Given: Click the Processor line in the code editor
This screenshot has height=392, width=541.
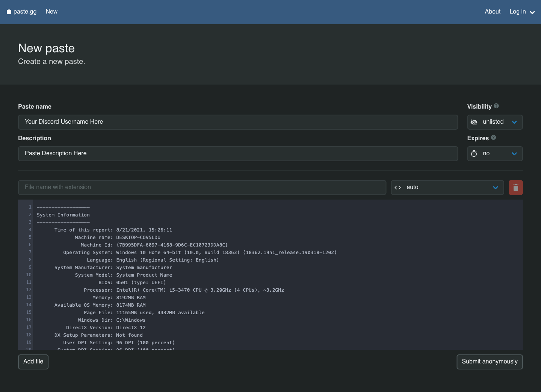Looking at the screenshot, I should click(x=184, y=290).
